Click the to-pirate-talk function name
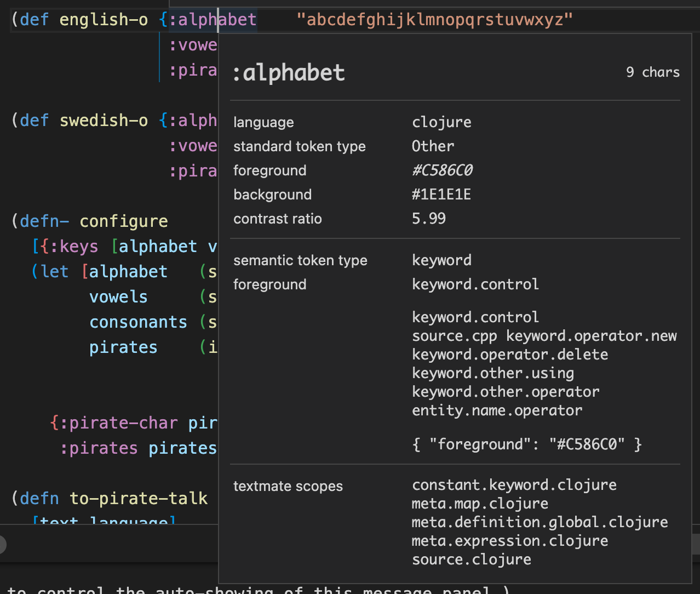Screen dimensions: 700x594 point(139,498)
